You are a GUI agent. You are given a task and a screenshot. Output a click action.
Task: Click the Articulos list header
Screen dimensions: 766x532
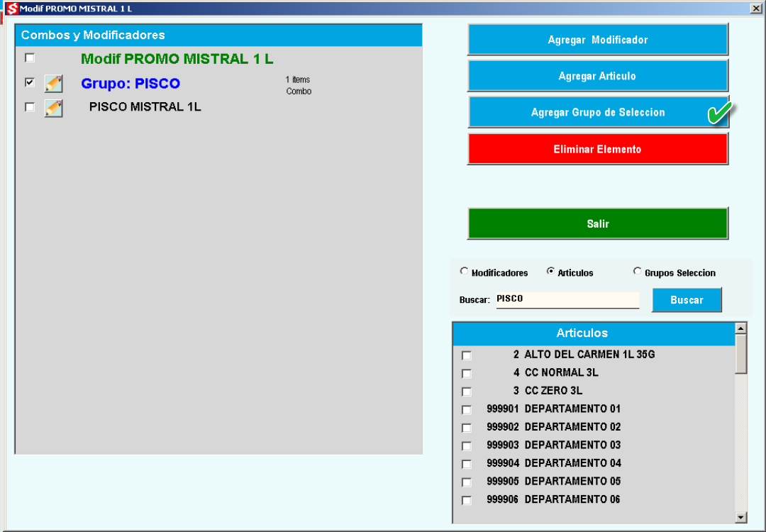pos(594,333)
